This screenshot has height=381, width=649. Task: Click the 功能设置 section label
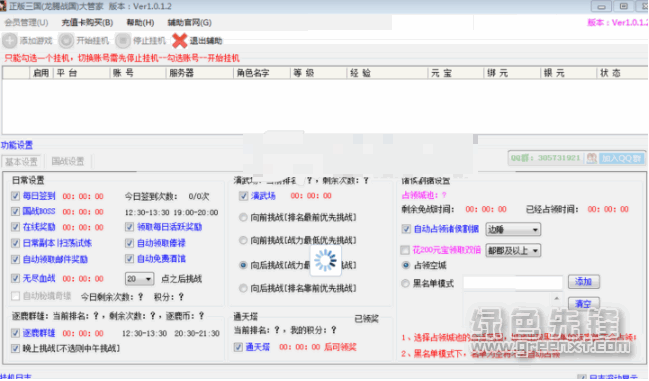[x=17, y=145]
